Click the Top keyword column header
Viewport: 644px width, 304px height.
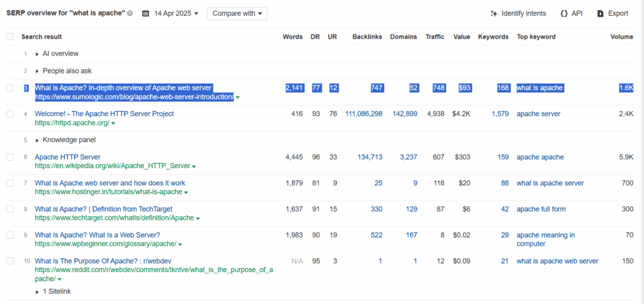[x=536, y=36]
